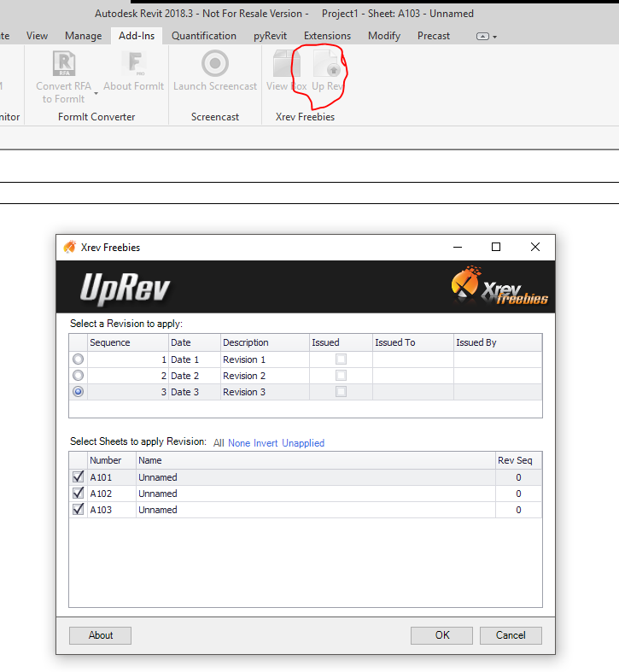Toggle Issued checkbox for Revision 2
Viewport: 619px width, 672px height.
341,376
